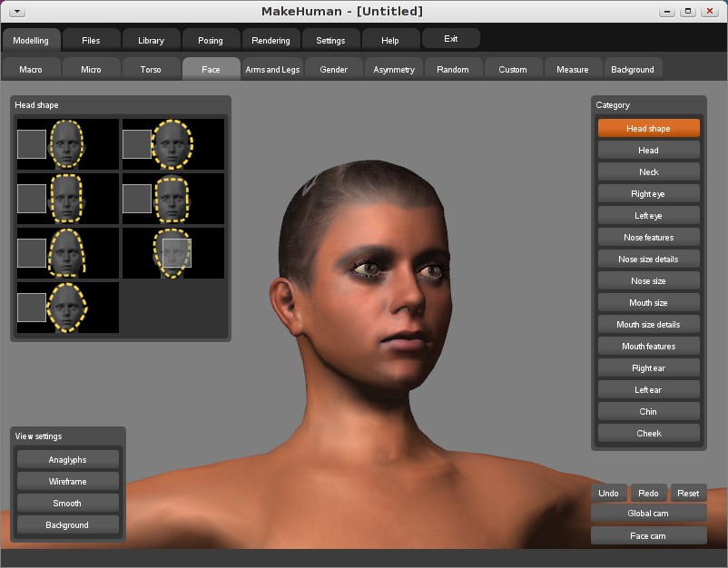The height and width of the screenshot is (568, 728).
Task: Select the Left eye category
Action: [649, 215]
